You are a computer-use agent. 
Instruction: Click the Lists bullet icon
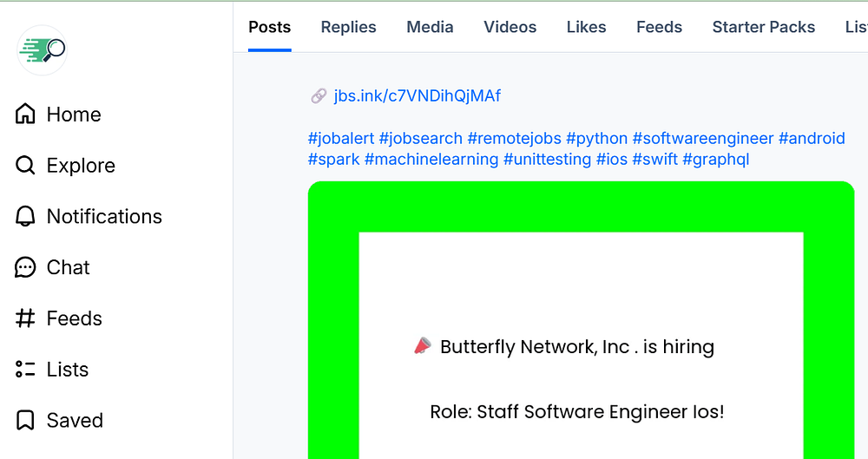25,369
